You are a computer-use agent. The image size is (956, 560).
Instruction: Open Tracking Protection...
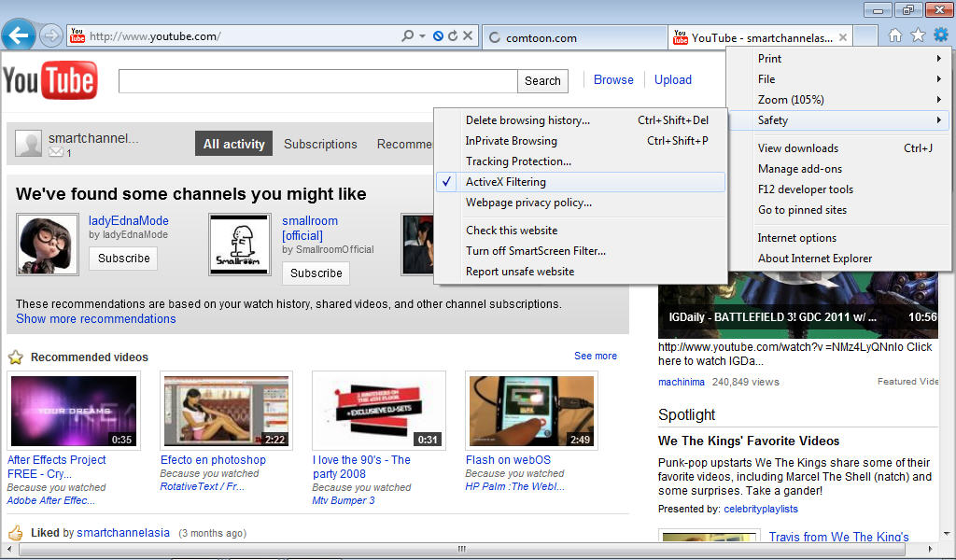581,161
